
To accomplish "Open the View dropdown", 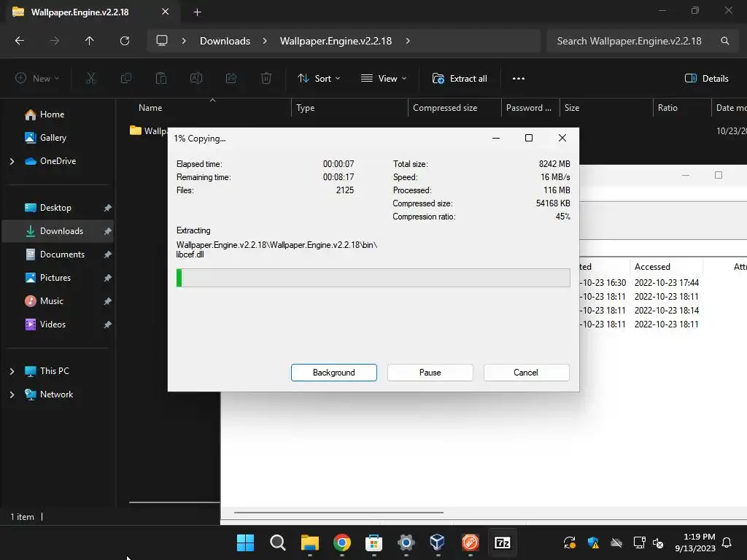I will coord(384,79).
